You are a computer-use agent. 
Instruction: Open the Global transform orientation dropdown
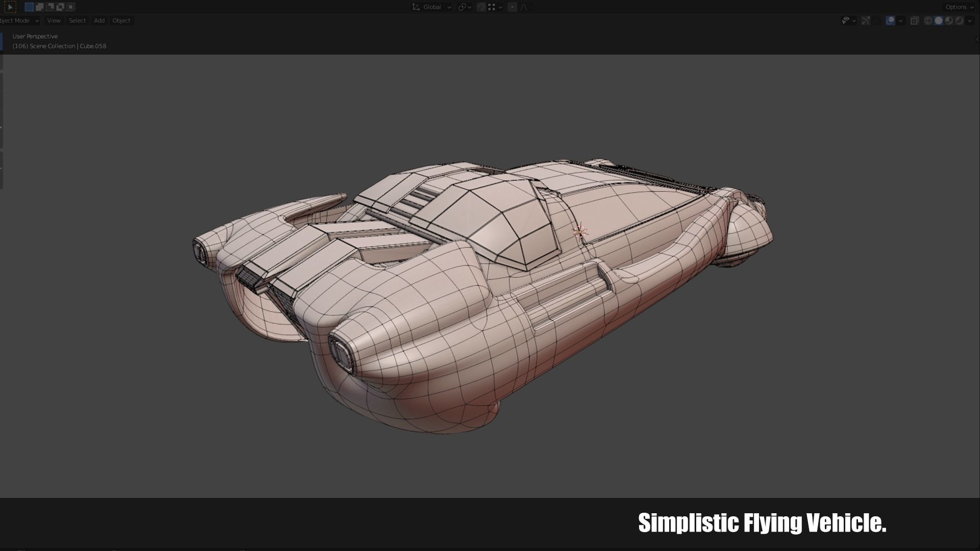[x=432, y=7]
